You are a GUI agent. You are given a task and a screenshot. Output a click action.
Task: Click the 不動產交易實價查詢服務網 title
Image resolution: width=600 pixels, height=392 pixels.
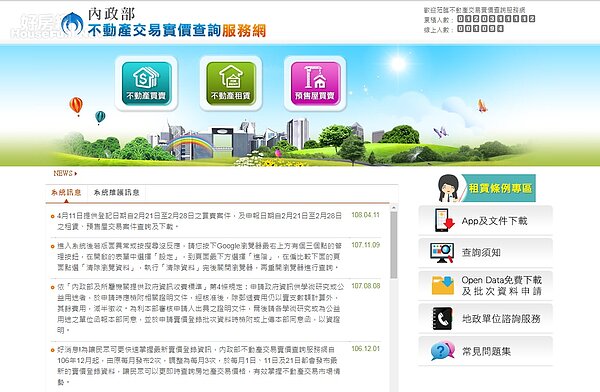[177, 31]
